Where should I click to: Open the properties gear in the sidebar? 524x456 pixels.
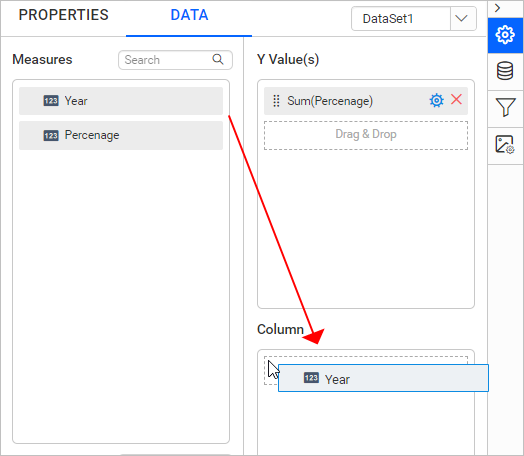coord(505,35)
